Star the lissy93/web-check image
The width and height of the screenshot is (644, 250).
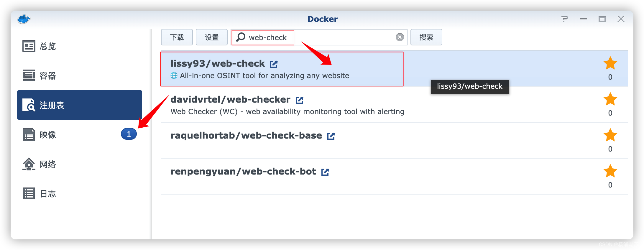(x=610, y=63)
